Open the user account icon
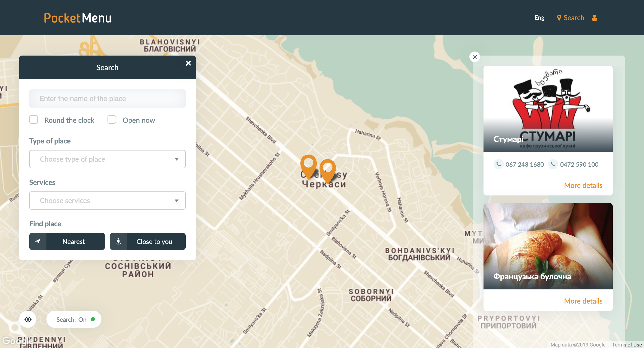 coord(595,18)
